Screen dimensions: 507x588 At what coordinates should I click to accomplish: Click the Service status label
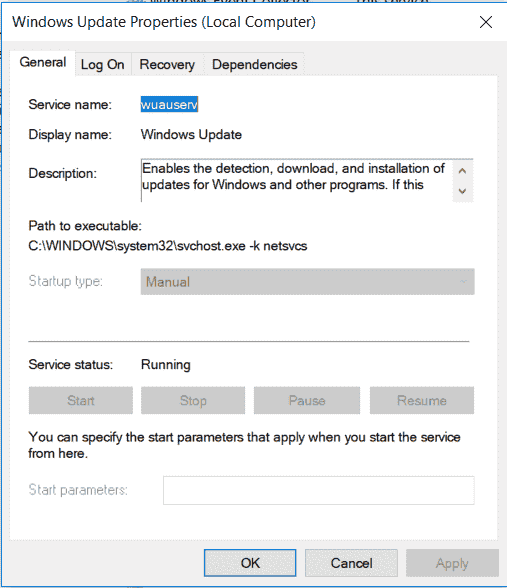[70, 364]
